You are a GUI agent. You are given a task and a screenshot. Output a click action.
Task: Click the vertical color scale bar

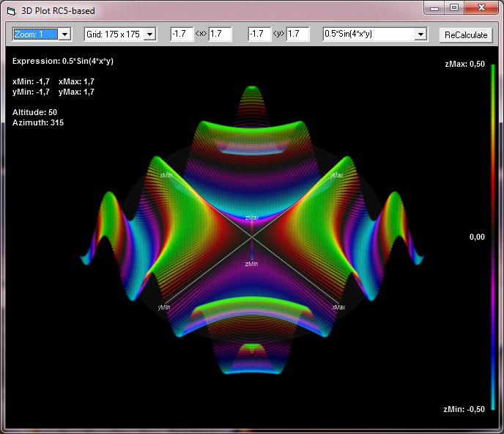coord(493,235)
